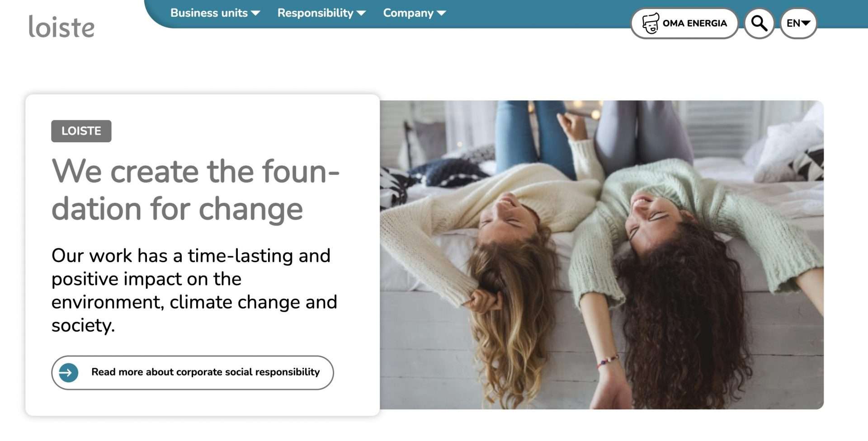Click the blue arrow circle icon
The width and height of the screenshot is (868, 441).
pos(69,373)
